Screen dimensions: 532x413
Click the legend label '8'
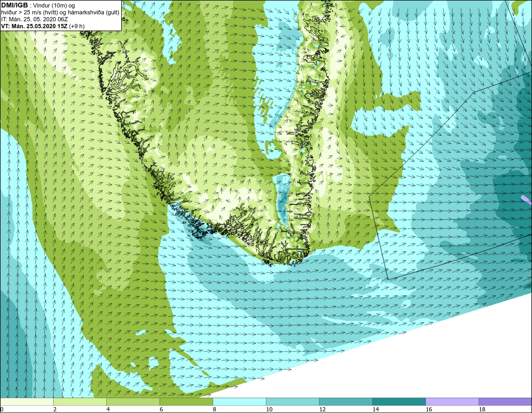(x=214, y=410)
